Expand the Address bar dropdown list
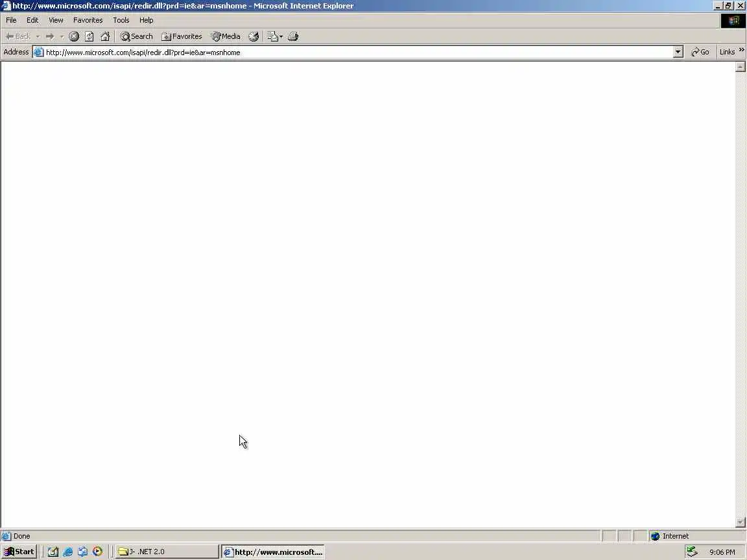 [x=678, y=52]
